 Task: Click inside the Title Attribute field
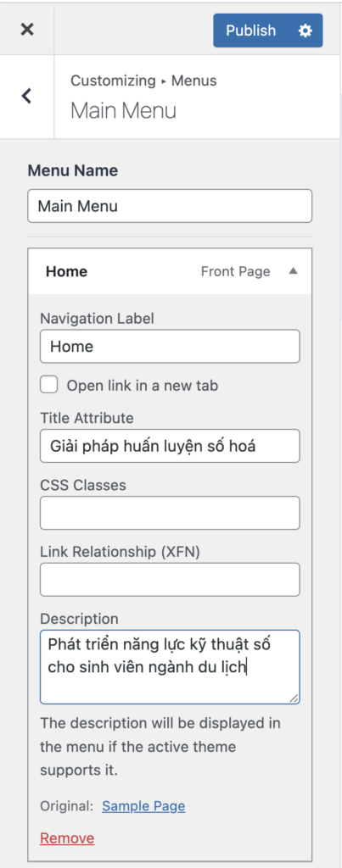pyautogui.click(x=170, y=446)
